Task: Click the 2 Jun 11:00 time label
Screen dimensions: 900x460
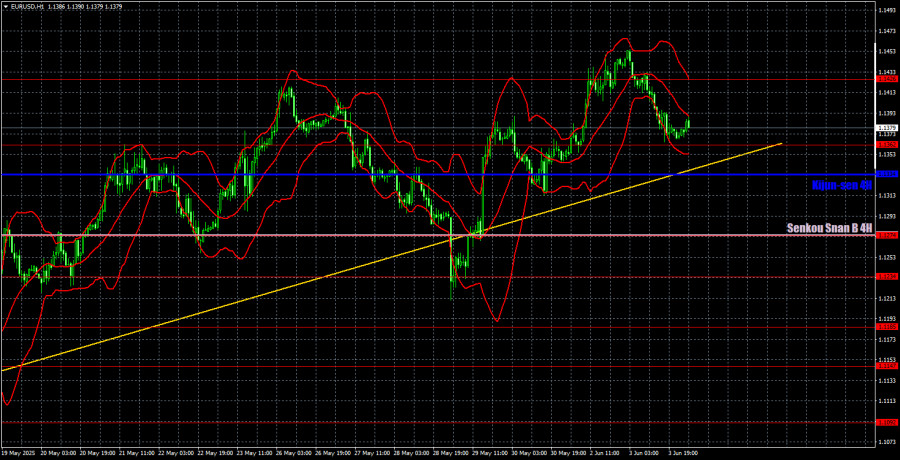Action: (603, 453)
